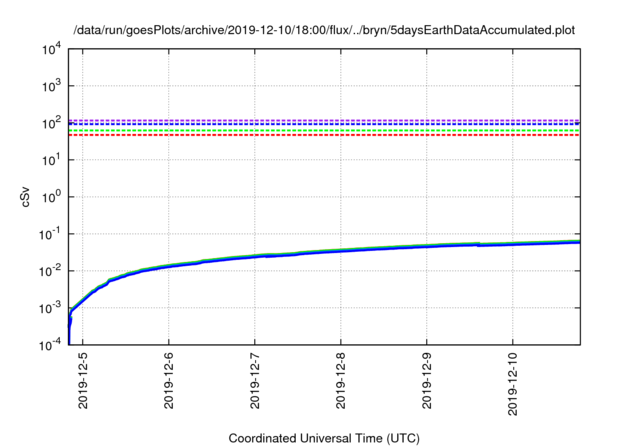
Task: Click the cSv y-axis unit label
Action: [26, 197]
